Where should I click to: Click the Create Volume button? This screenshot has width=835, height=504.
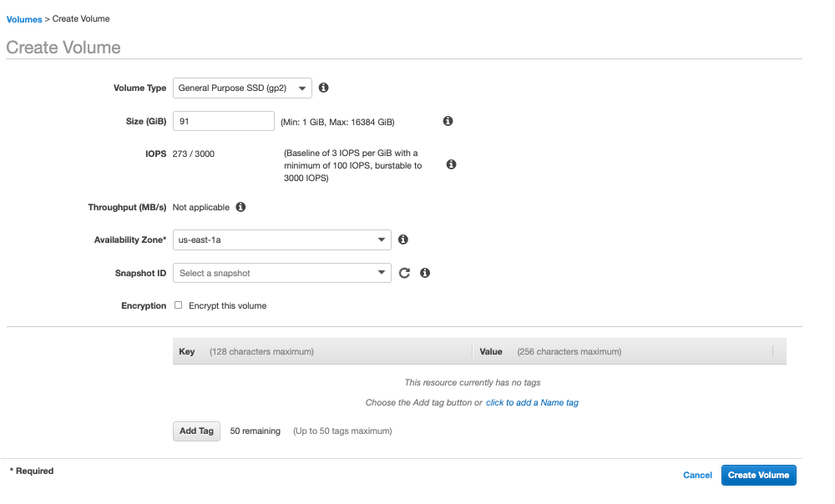click(x=758, y=475)
